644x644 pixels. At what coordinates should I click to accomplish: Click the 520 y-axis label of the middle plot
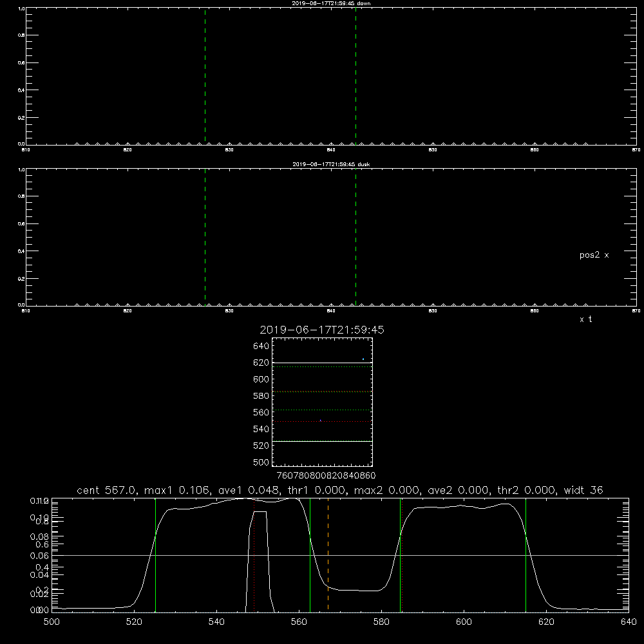tap(261, 446)
